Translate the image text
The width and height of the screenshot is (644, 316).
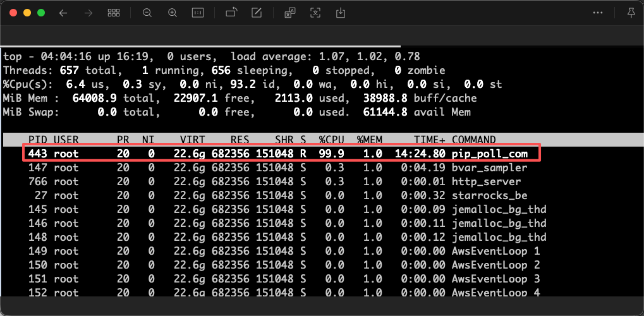coord(290,13)
